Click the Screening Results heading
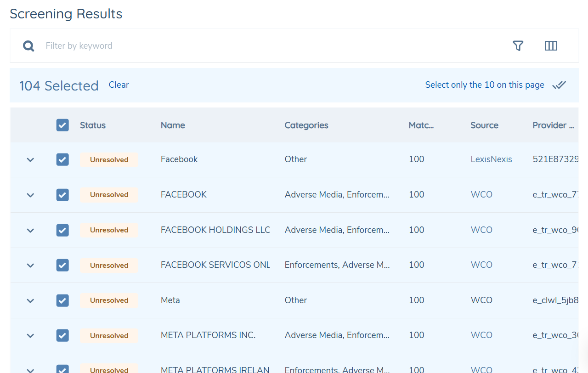The width and height of the screenshot is (588, 373). coord(66,14)
